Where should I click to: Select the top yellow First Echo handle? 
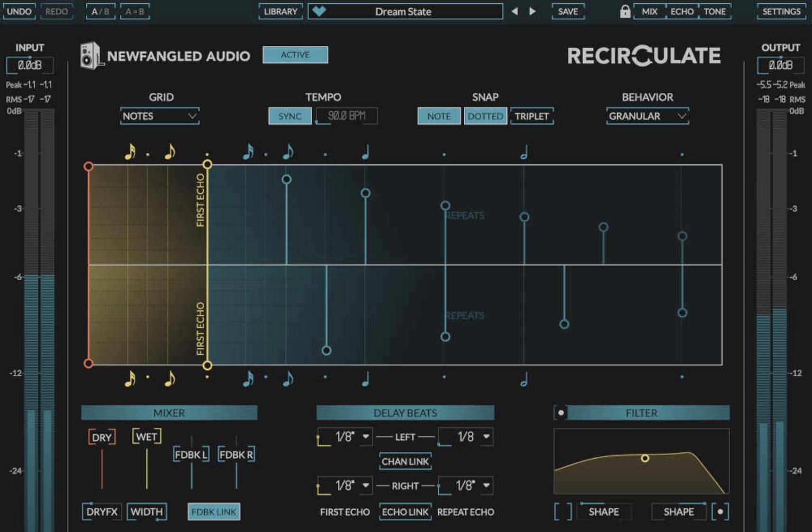coord(207,164)
